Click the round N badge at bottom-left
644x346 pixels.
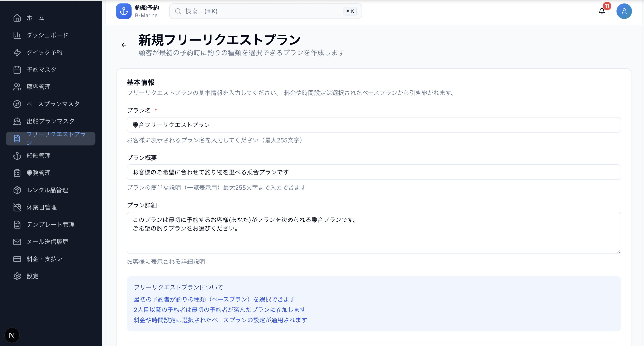coord(12,335)
